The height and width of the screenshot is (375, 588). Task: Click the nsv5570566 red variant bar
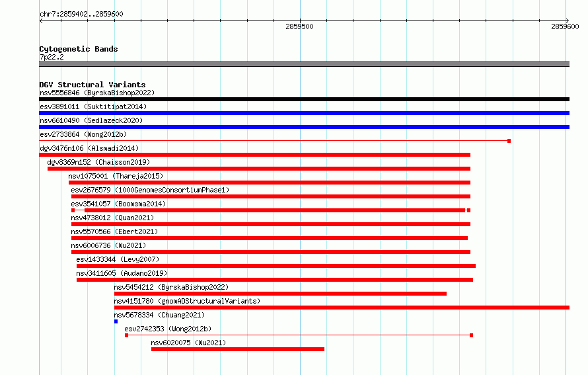pyautogui.click(x=270, y=238)
